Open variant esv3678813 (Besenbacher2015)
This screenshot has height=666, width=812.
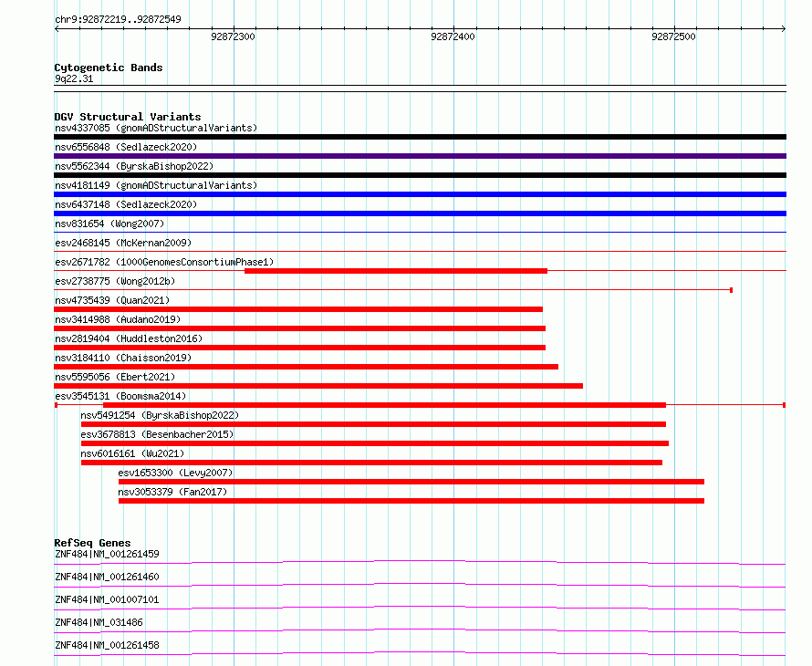point(157,434)
